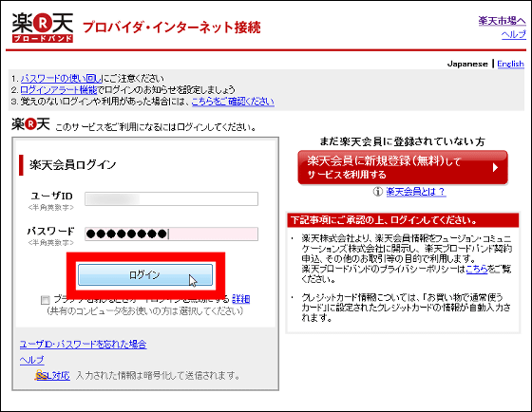The image size is (532, 412).
Task: Click the small Rakuten logo above login form
Action: coord(30,124)
